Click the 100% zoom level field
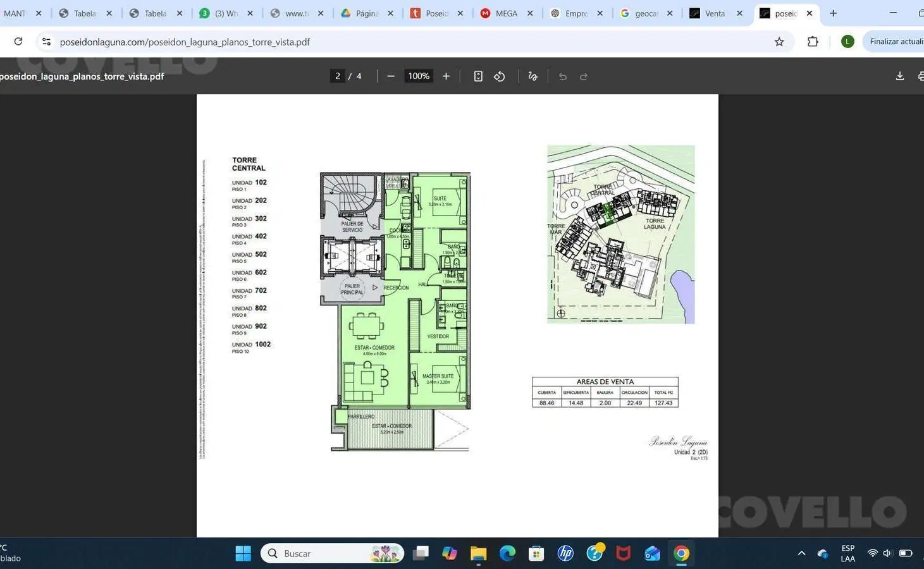 pos(419,76)
